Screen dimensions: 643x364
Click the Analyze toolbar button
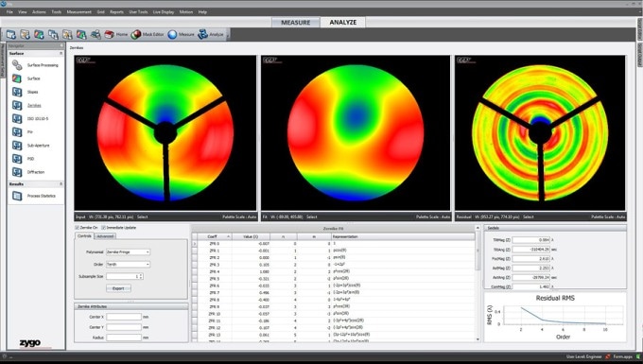(x=211, y=34)
